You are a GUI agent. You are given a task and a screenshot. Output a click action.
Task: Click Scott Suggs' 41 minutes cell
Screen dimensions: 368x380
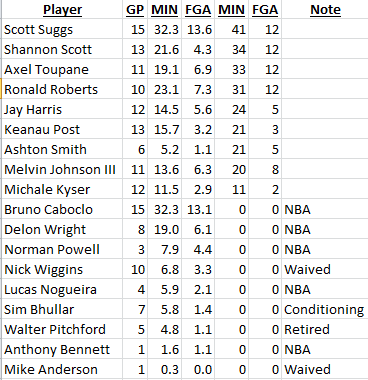pyautogui.click(x=232, y=29)
